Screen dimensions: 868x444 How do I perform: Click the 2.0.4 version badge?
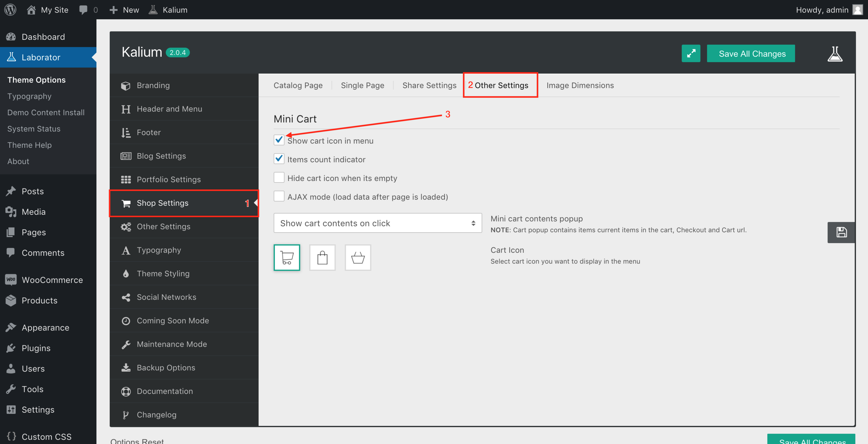[178, 53]
